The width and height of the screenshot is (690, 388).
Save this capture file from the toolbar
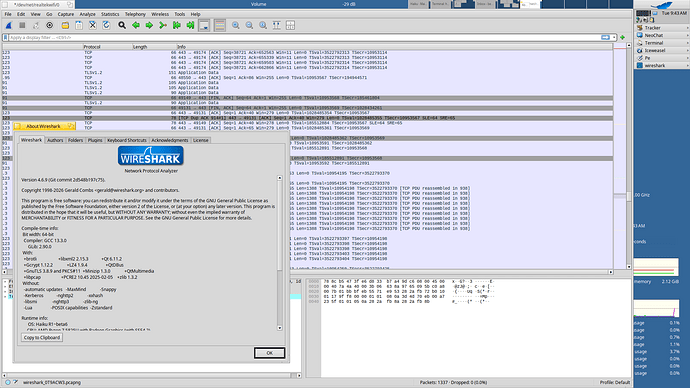click(79, 25)
